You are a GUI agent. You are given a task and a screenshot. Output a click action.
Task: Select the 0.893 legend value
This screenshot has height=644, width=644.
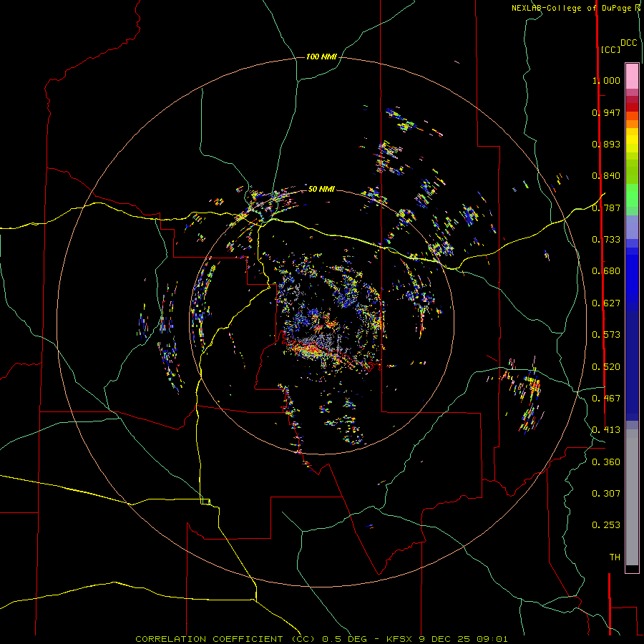[606, 144]
